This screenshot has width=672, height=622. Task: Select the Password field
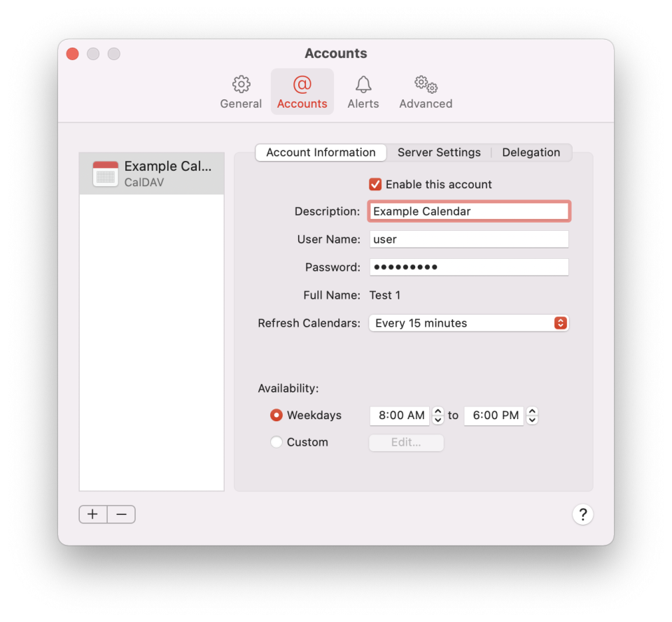coord(468,267)
